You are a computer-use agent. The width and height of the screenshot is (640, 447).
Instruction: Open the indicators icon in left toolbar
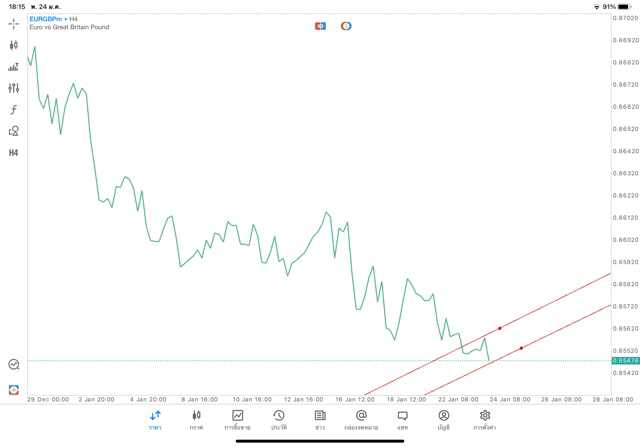click(x=13, y=67)
